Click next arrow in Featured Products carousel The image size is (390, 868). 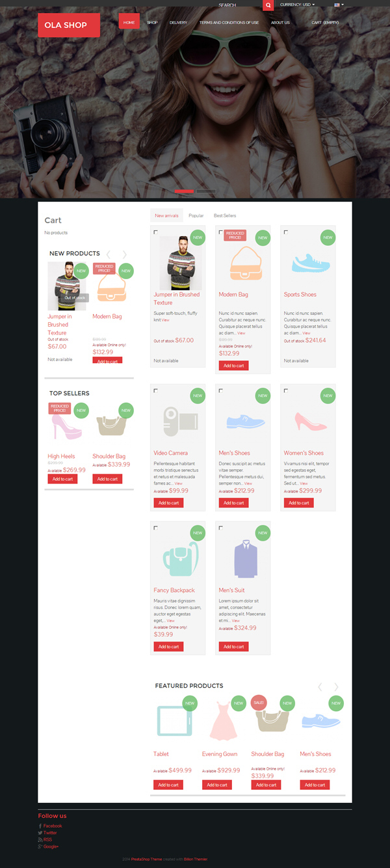[x=336, y=686]
